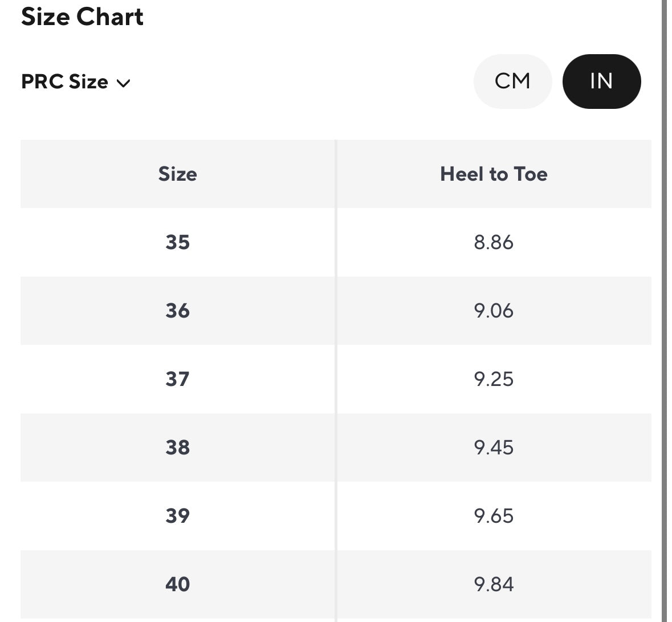
Task: Select the size 37 row label
Action: (177, 379)
